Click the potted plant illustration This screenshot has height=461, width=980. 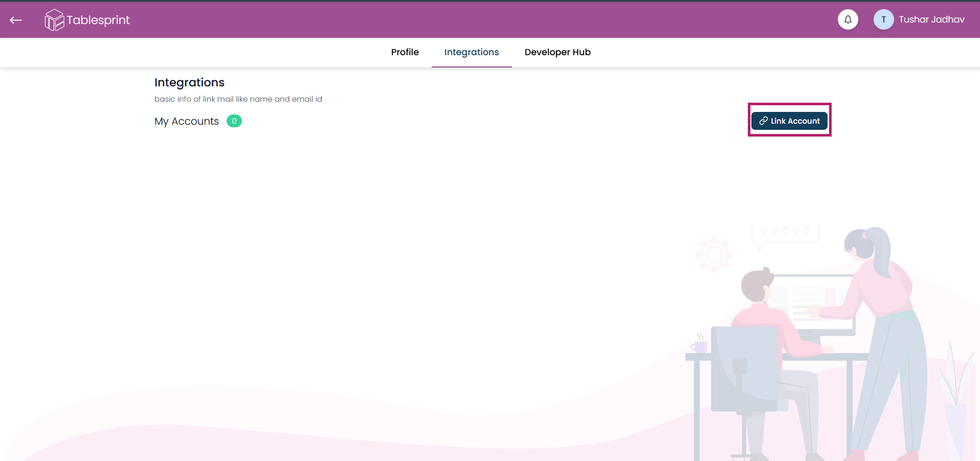[x=955, y=399]
